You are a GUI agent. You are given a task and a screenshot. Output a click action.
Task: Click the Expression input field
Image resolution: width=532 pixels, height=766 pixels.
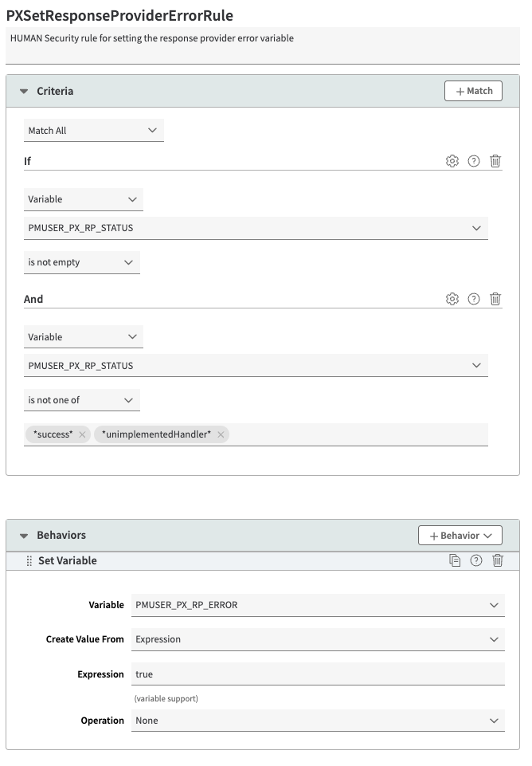pos(318,674)
